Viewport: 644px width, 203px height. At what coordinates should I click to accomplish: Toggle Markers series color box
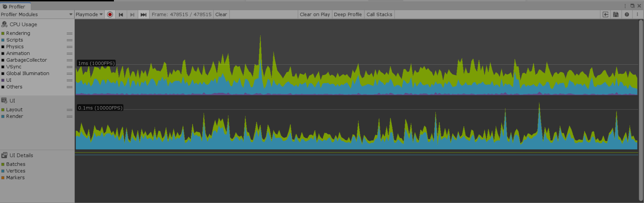pos(3,177)
